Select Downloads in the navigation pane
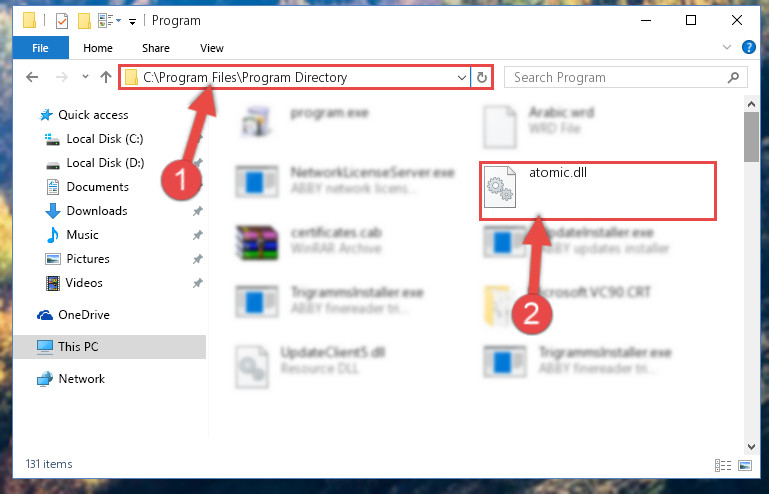 pyautogui.click(x=97, y=211)
